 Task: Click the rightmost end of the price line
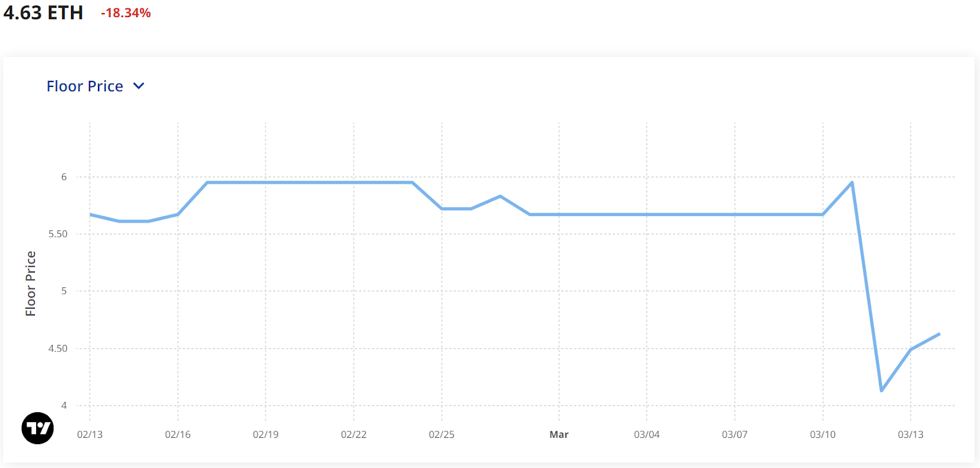(939, 334)
